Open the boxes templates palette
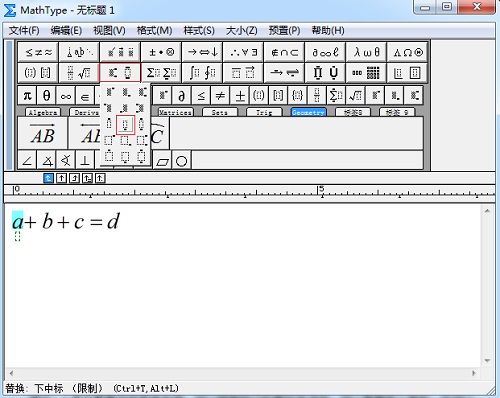500x398 pixels. [x=407, y=73]
